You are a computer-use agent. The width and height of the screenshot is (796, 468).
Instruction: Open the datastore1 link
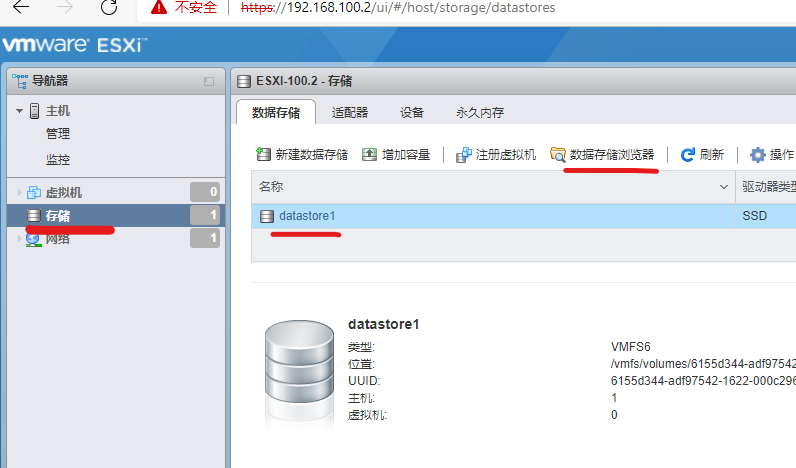point(307,216)
